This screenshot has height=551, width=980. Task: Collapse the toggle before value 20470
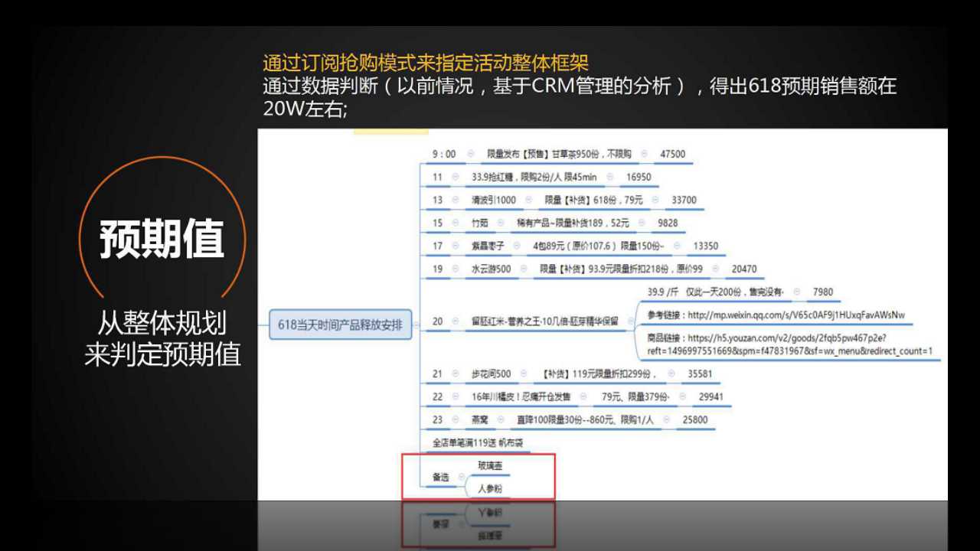(x=717, y=269)
